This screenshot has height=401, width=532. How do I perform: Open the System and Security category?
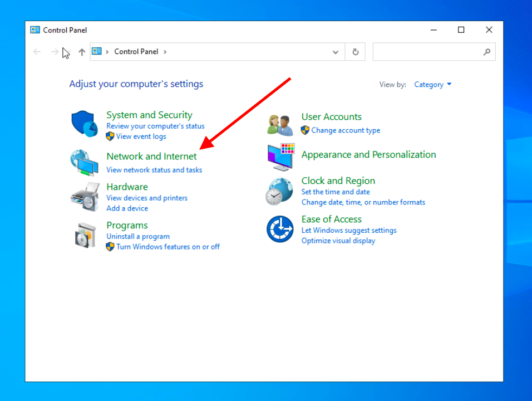point(149,115)
